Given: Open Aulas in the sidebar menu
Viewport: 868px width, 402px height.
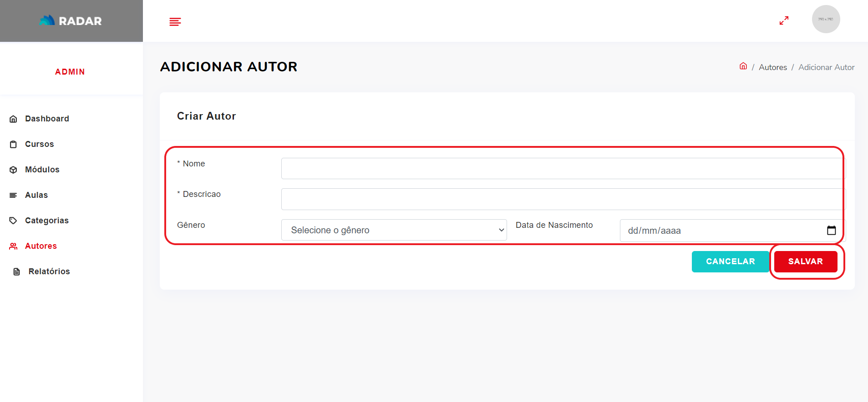Looking at the screenshot, I should pos(36,195).
